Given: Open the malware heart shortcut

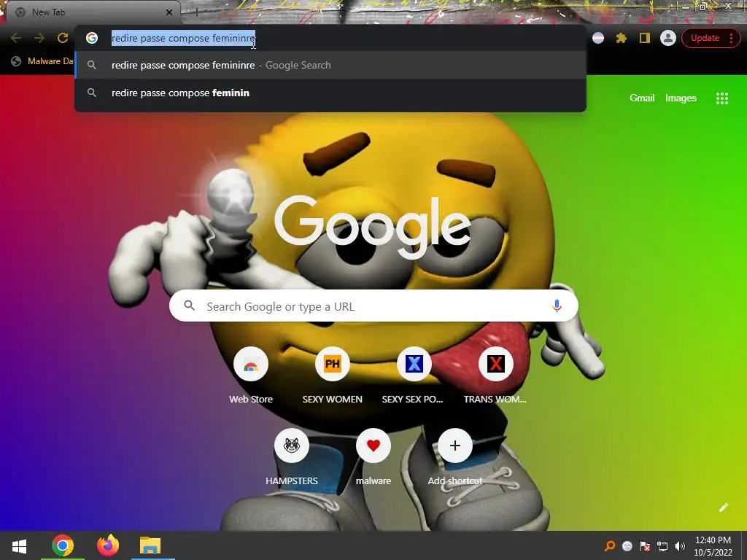Looking at the screenshot, I should click(x=373, y=458).
